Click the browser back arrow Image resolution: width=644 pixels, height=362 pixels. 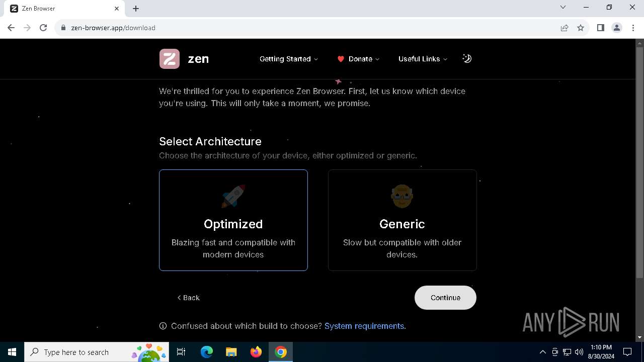point(11,28)
